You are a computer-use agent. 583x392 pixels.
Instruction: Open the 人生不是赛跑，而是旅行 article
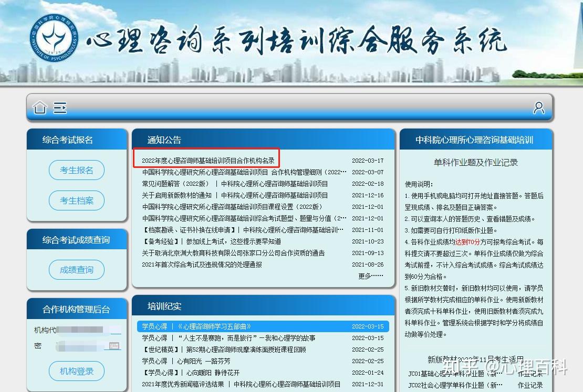[228, 338]
